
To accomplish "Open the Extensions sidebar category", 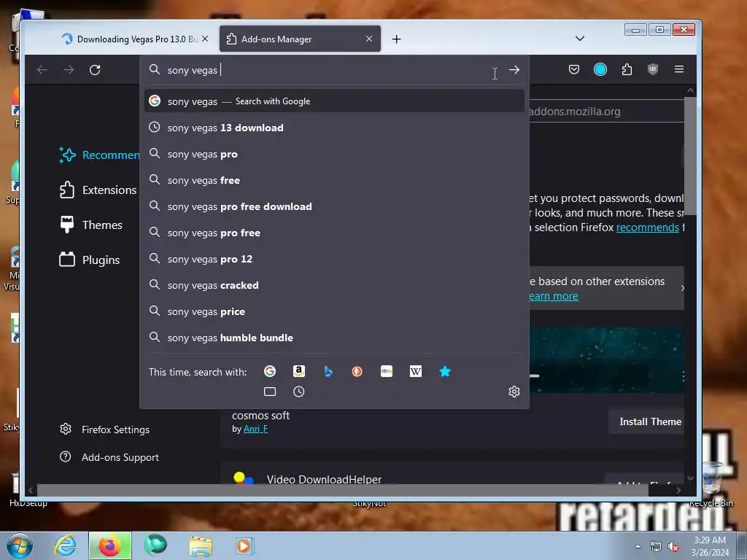I will coord(98,190).
